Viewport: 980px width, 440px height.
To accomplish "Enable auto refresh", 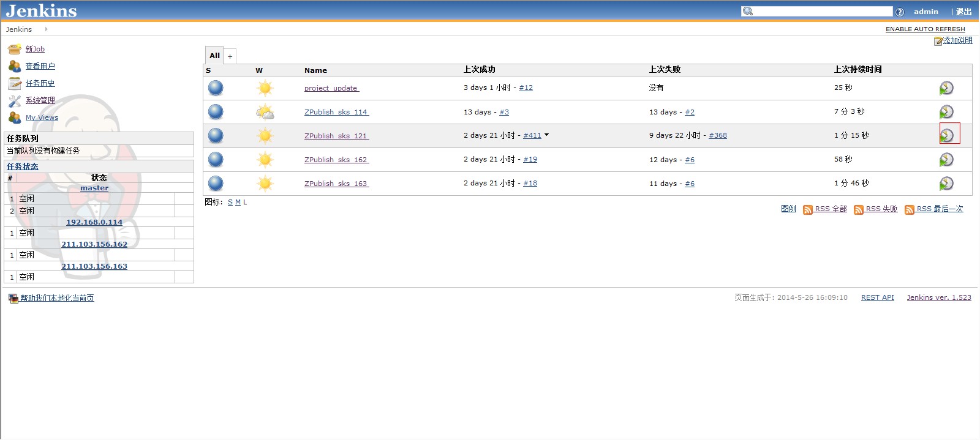I will (x=925, y=29).
